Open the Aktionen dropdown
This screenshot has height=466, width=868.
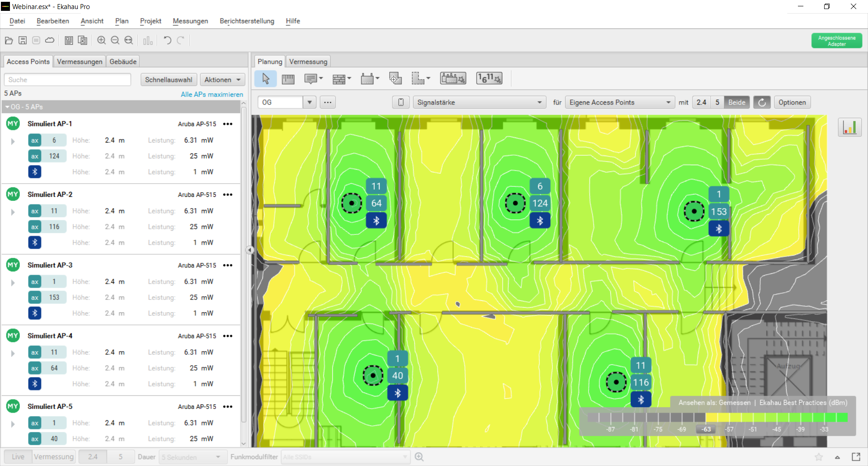pyautogui.click(x=222, y=80)
